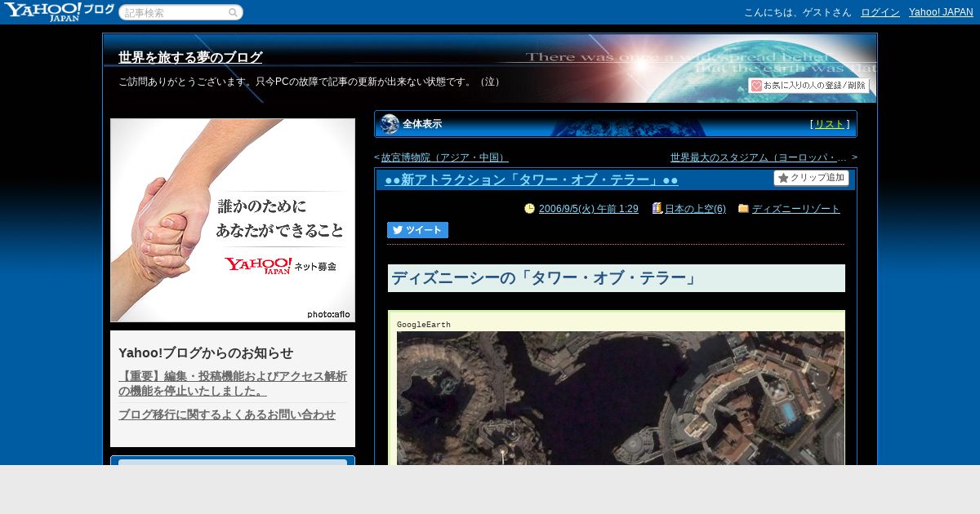Open the Yahoo! JAPAN top link

point(941,12)
